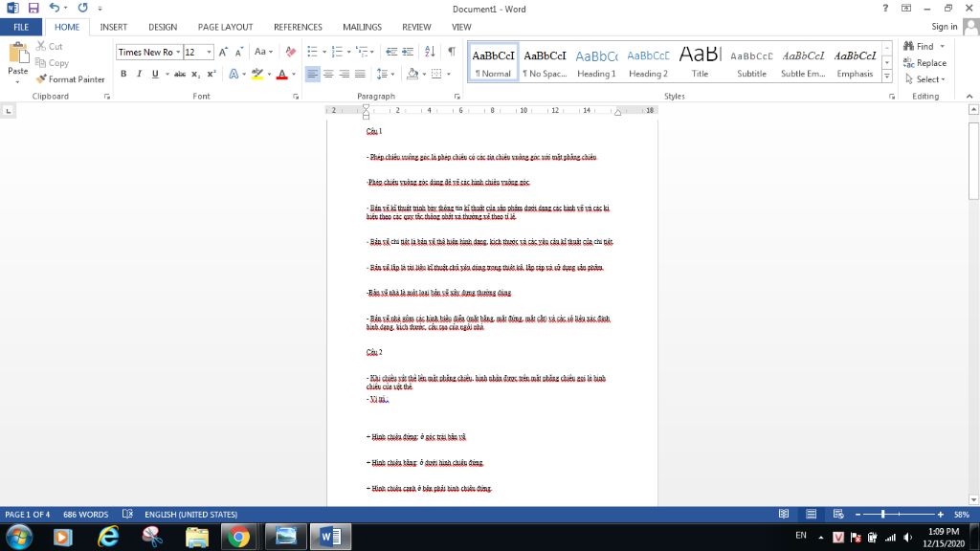
Task: Click the Redo/Repeat icon
Action: (82, 8)
